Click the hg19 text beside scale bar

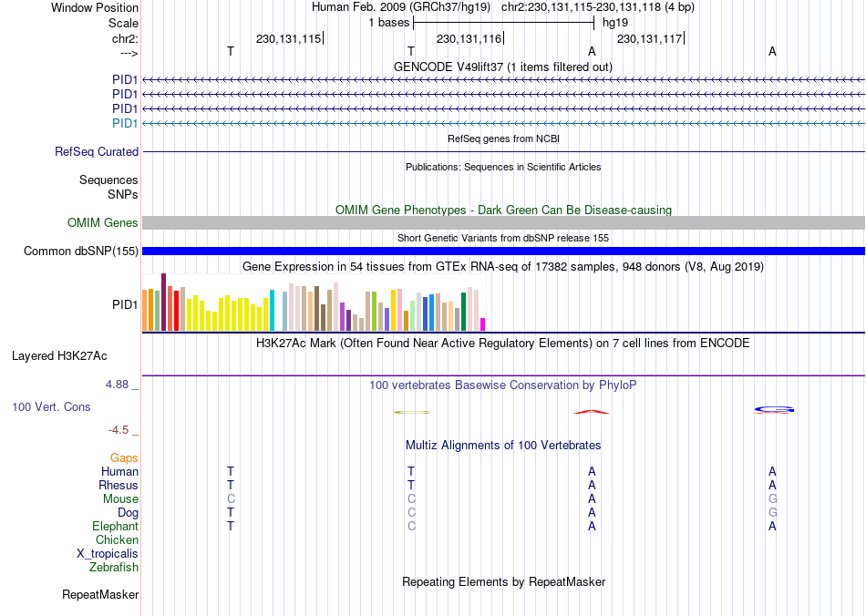click(x=615, y=23)
